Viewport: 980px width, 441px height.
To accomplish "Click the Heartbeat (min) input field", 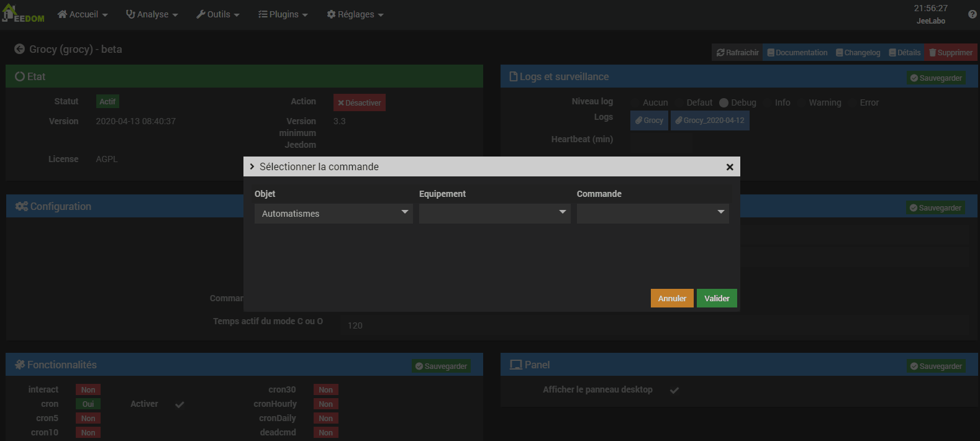I will [x=661, y=140].
